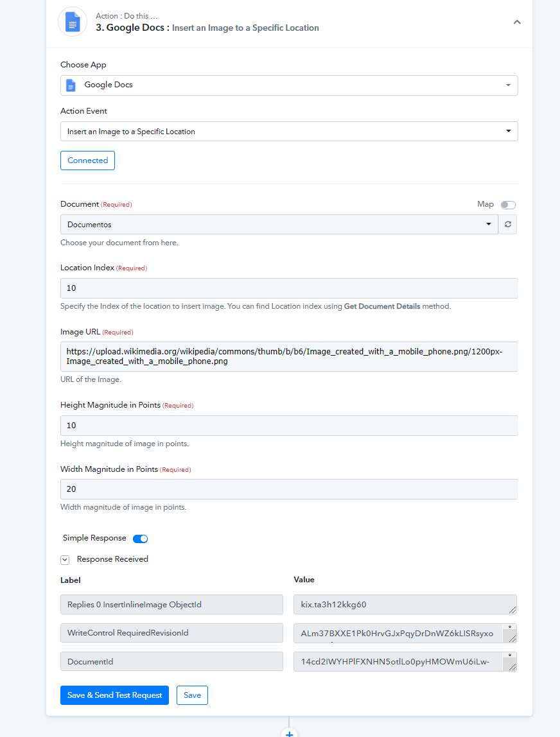The width and height of the screenshot is (560, 737).
Task: Open the Documentos document dropdown
Action: pos(279,224)
